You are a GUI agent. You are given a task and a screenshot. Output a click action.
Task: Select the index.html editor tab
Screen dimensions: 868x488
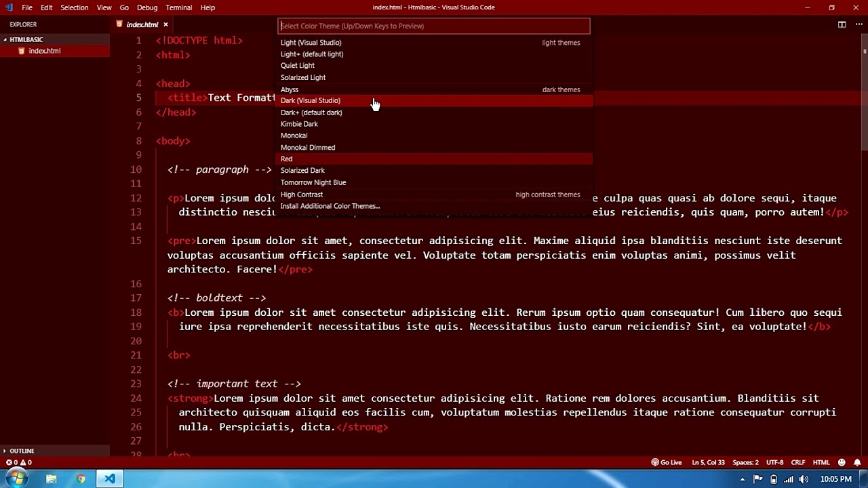[x=142, y=24]
